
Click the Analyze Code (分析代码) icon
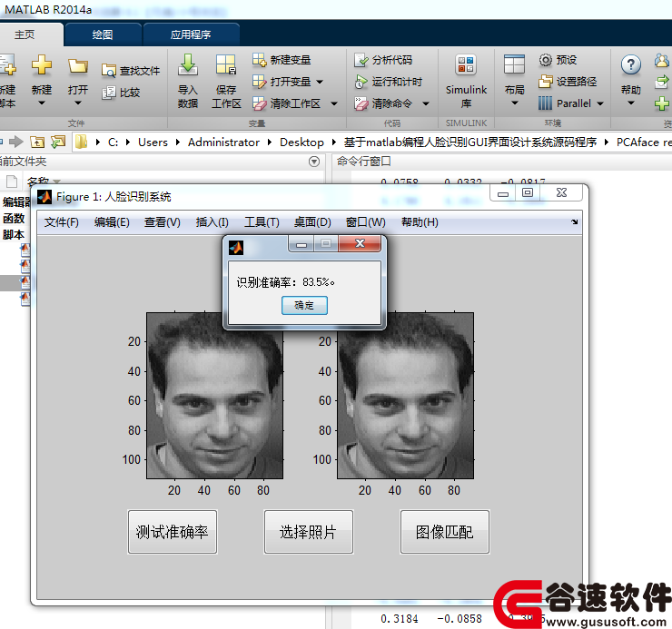361,60
